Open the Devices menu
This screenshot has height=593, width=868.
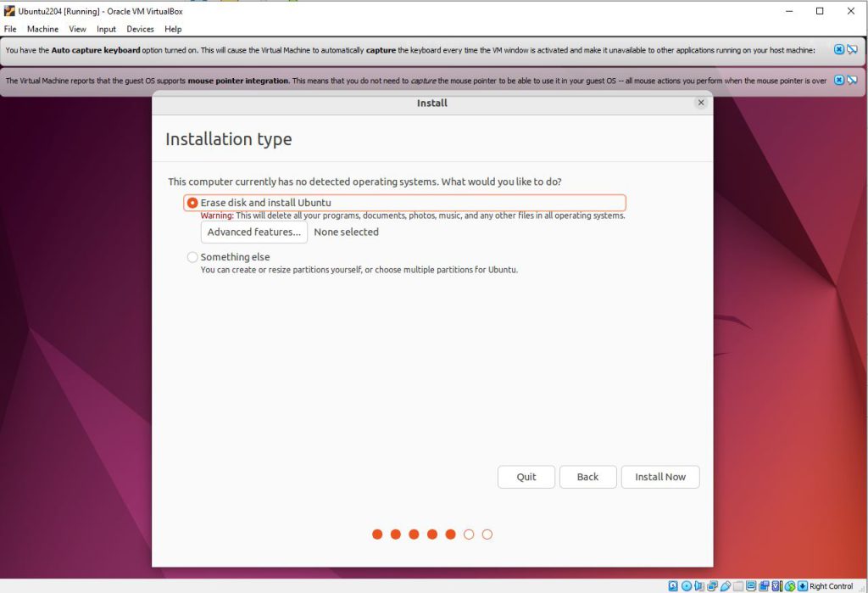coord(140,30)
